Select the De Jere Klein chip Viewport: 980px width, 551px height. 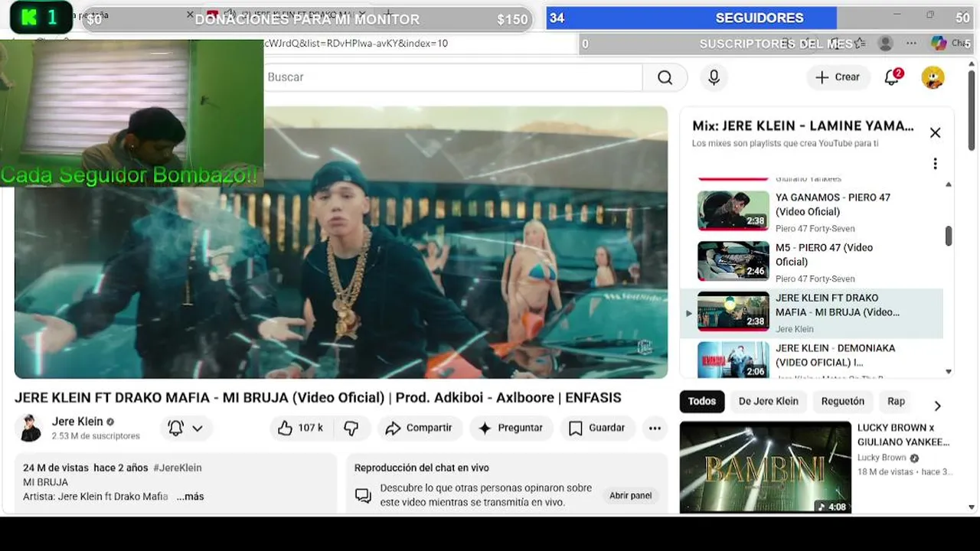point(768,401)
